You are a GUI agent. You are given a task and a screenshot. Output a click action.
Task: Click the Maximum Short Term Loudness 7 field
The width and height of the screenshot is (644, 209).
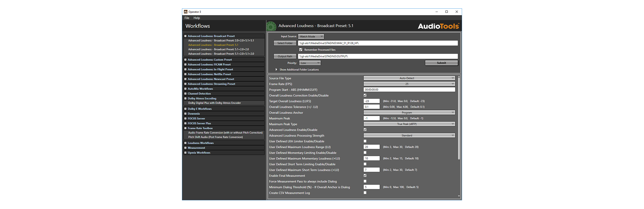372,170
